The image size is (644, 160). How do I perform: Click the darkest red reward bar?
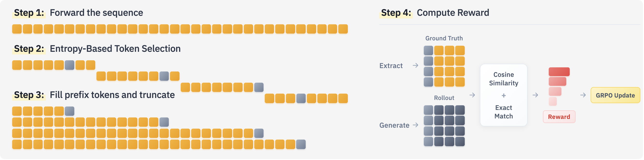coord(559,72)
